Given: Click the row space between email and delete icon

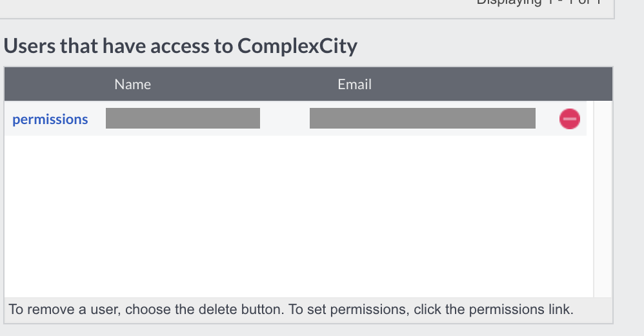Looking at the screenshot, I should tap(547, 119).
